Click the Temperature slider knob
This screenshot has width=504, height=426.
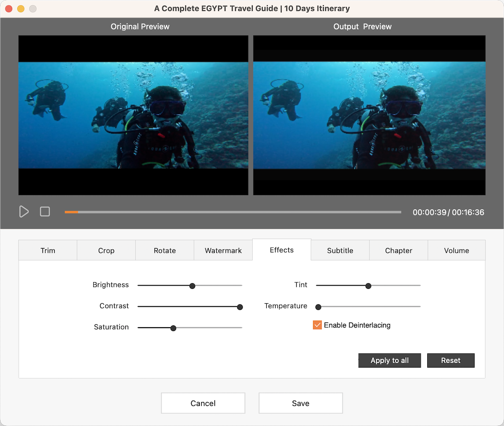tap(318, 307)
